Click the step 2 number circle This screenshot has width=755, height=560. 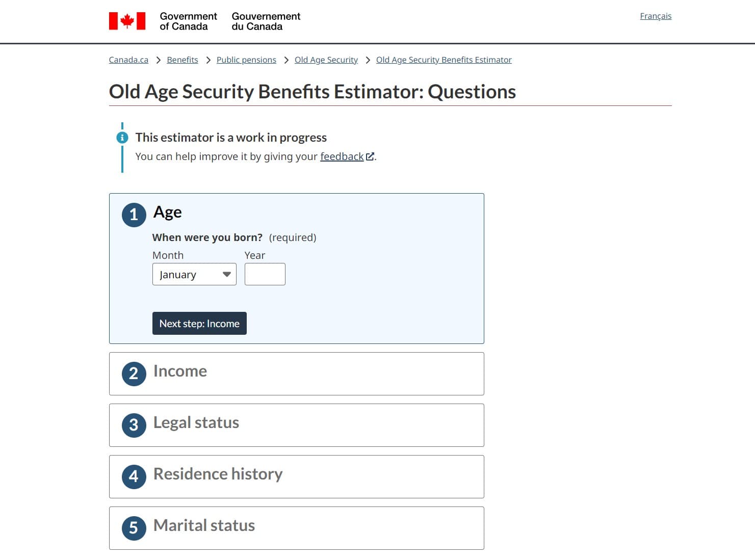[134, 374]
